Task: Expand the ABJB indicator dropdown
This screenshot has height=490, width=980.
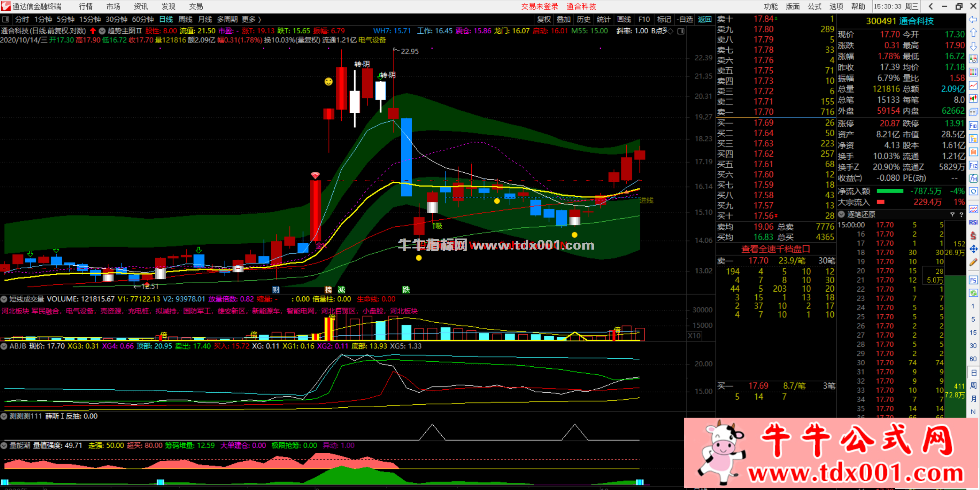Action: click(x=4, y=346)
